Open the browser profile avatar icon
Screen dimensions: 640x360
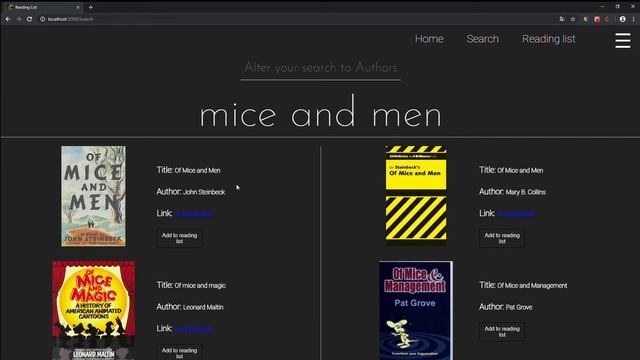click(x=622, y=19)
